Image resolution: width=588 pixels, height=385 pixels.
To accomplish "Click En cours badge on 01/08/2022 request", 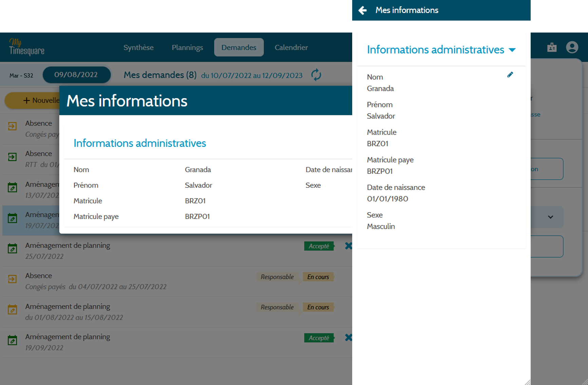I will [318, 307].
